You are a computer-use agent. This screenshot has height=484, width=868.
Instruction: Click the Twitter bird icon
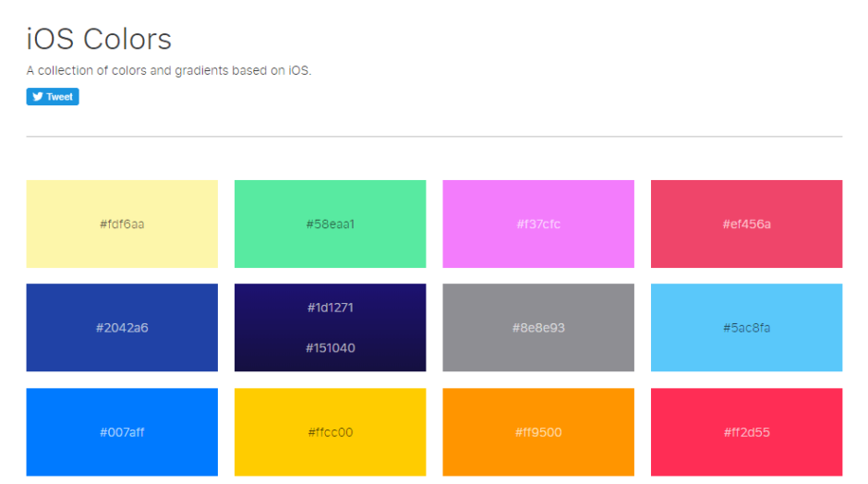[x=38, y=97]
